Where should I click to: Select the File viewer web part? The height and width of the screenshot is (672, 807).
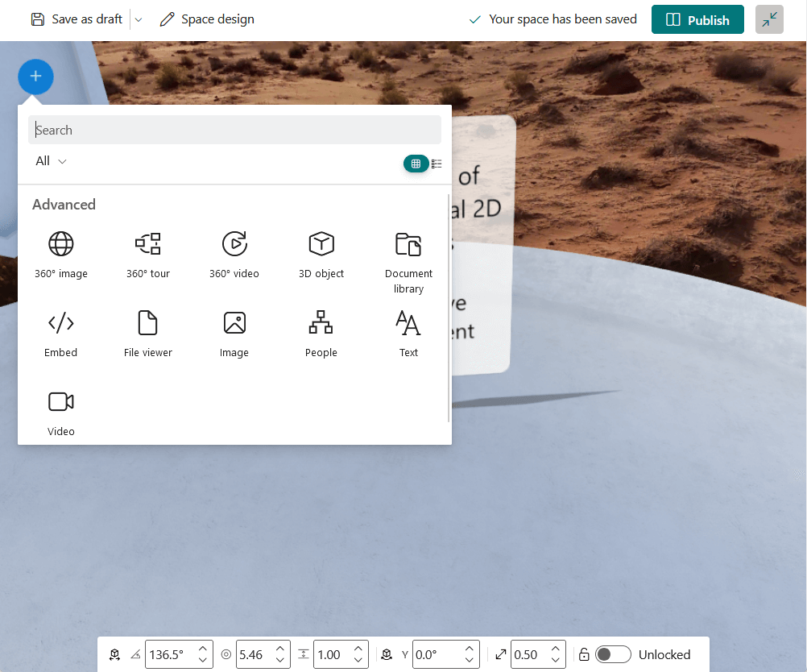pyautogui.click(x=147, y=334)
